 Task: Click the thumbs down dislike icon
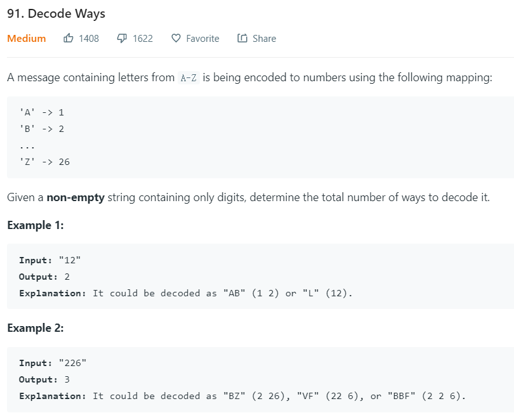[122, 38]
